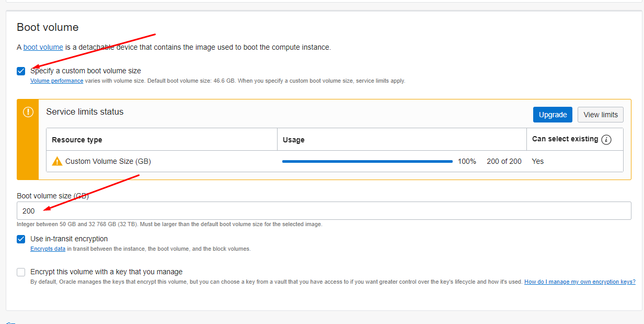Click the orange service limits alert icon
Screen dimensions: 644x324
tap(28, 112)
